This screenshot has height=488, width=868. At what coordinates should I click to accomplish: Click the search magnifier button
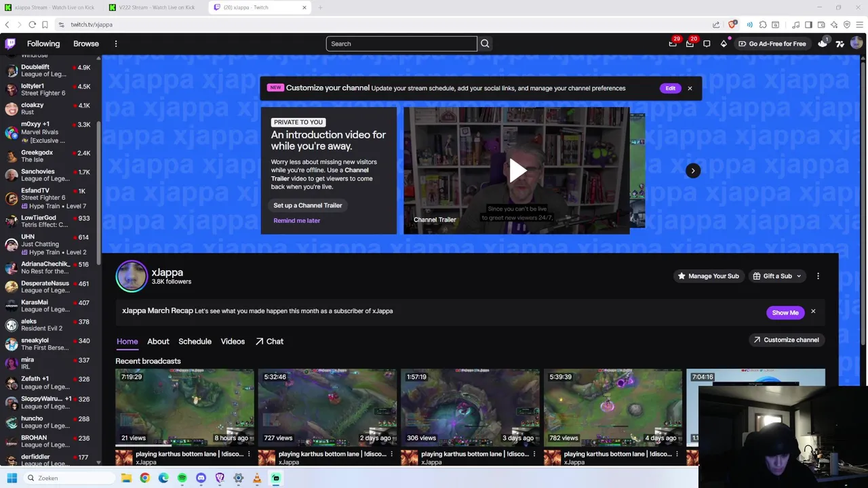pos(485,44)
